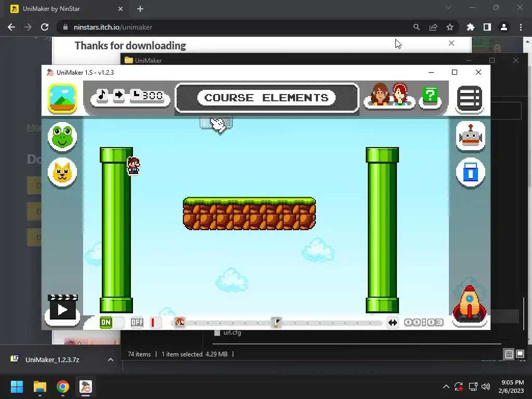The image size is (532, 399).
Task: Jump to Mario start marker on scroll bar
Action: (180, 322)
